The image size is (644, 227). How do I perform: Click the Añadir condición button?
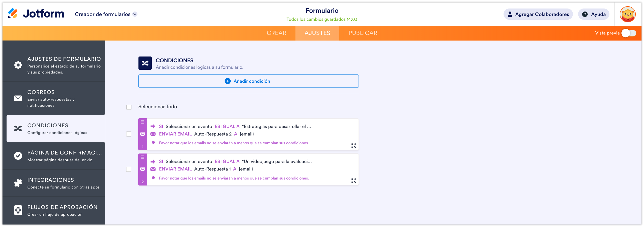coord(248,81)
